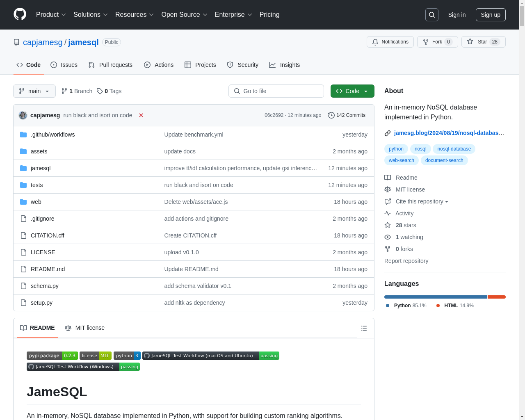This screenshot has width=525, height=420.
Task: Open MIT license in About sidebar
Action: click(x=405, y=189)
